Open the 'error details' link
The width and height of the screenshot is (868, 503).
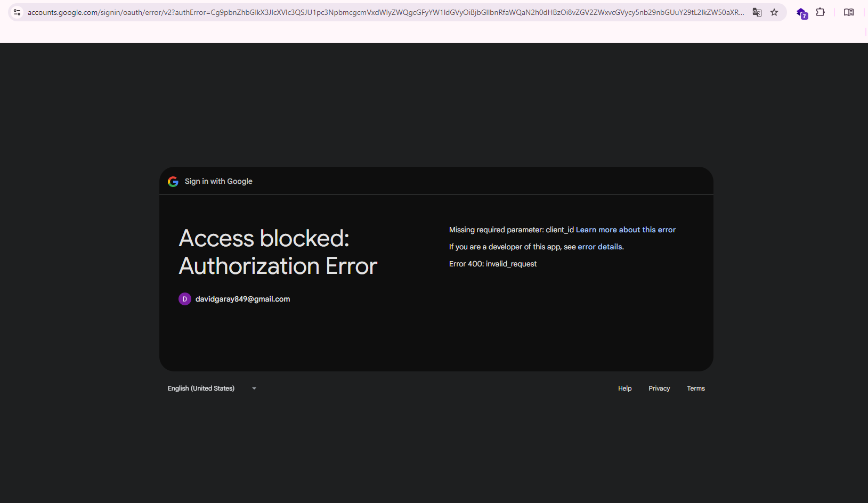[600, 247]
